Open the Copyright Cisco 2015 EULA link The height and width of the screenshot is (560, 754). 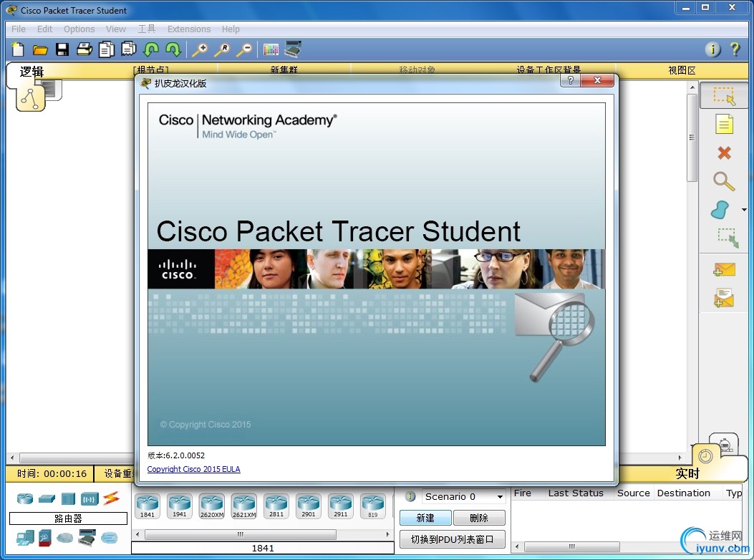pos(193,469)
